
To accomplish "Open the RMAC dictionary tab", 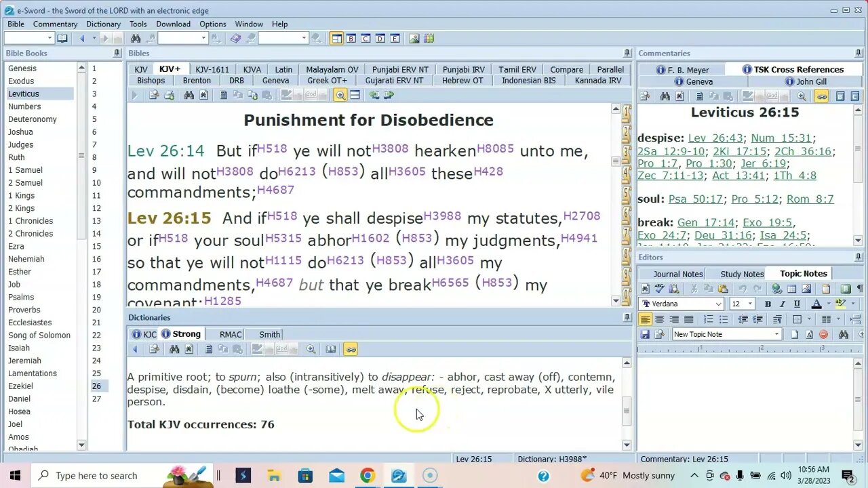I will (231, 334).
